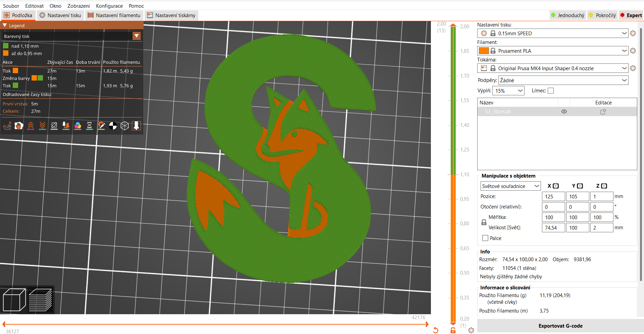The width and height of the screenshot is (644, 334).
Task: Click the Editace icon for S3_10cm.stl
Action: (603, 112)
